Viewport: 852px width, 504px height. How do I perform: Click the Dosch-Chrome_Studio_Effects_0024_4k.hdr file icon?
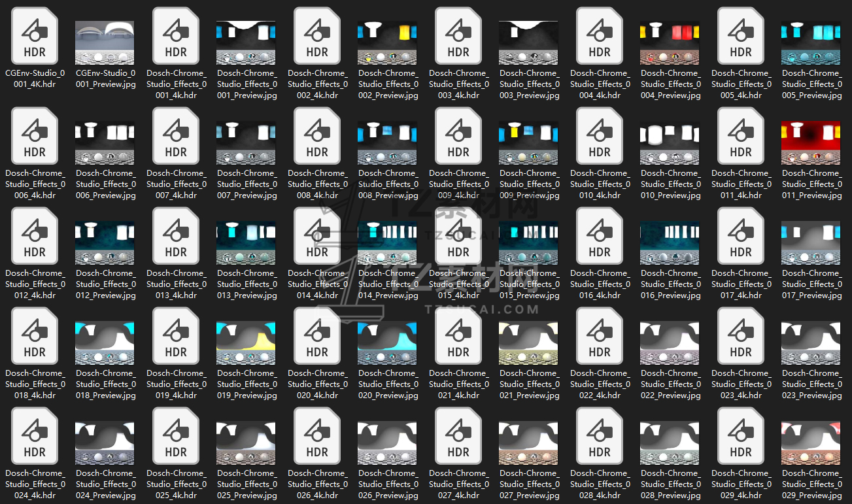point(35,436)
